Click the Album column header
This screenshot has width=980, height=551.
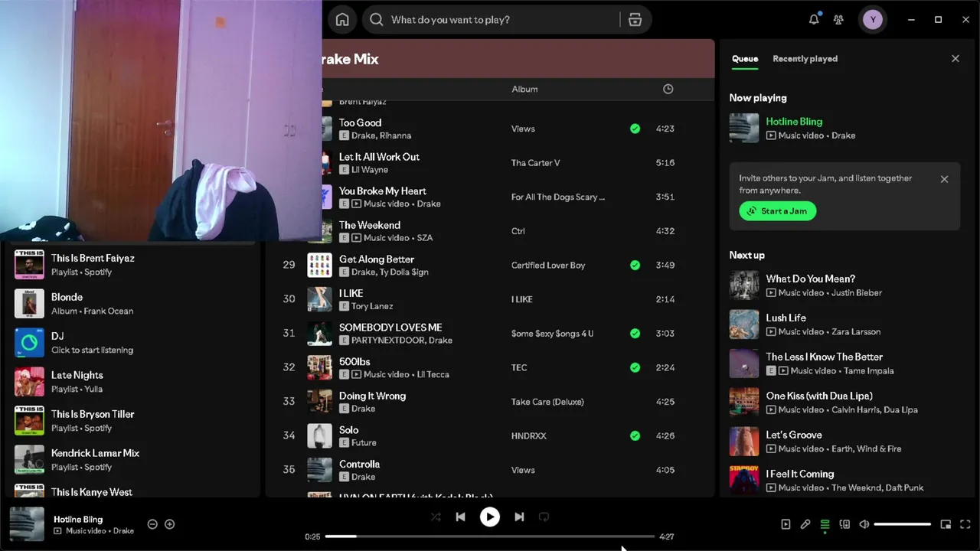tap(524, 89)
